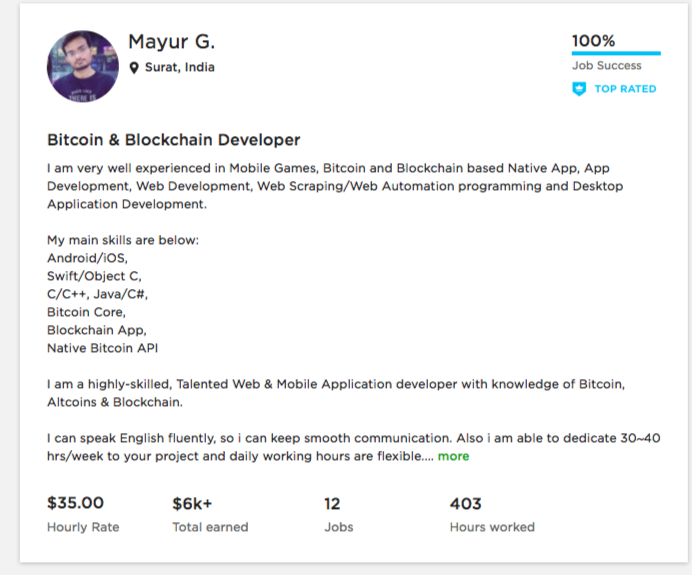Image resolution: width=692 pixels, height=575 pixels.
Task: Expand description with the green more link
Action: point(453,456)
